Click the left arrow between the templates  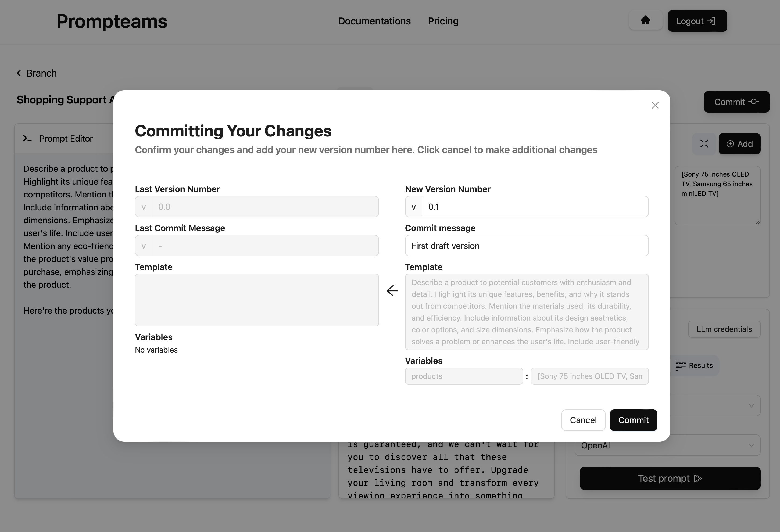tap(392, 290)
